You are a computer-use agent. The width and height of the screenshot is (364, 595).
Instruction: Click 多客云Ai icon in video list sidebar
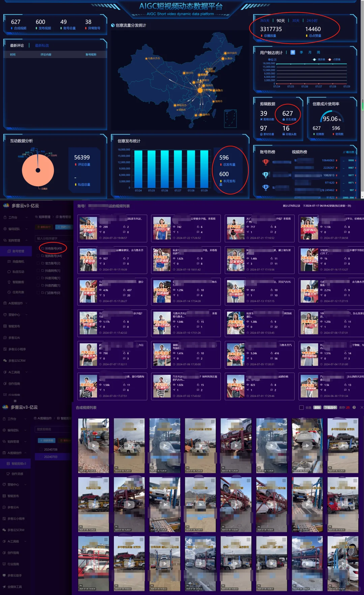pos(4,507)
